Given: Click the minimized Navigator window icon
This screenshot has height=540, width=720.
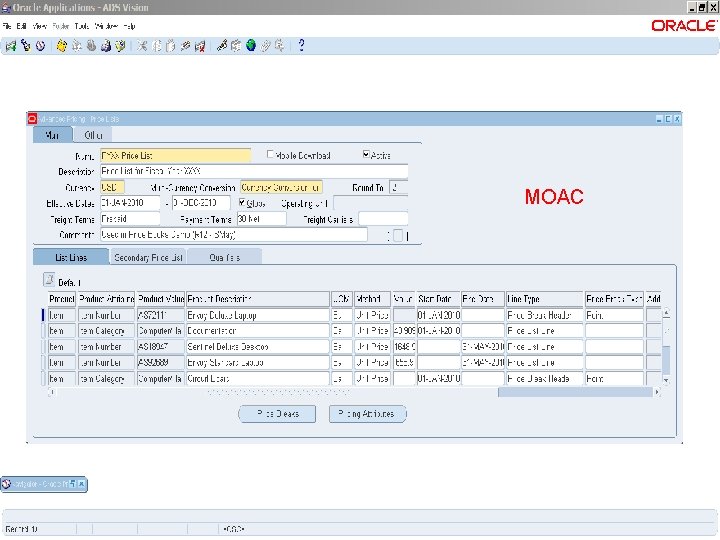Looking at the screenshot, I should [6, 484].
